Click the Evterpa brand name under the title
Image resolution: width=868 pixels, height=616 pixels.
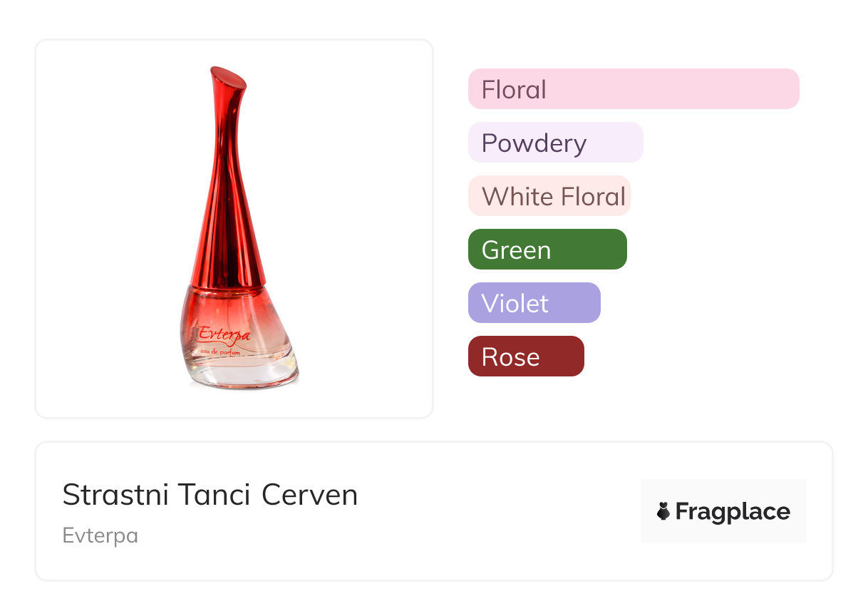[x=100, y=535]
